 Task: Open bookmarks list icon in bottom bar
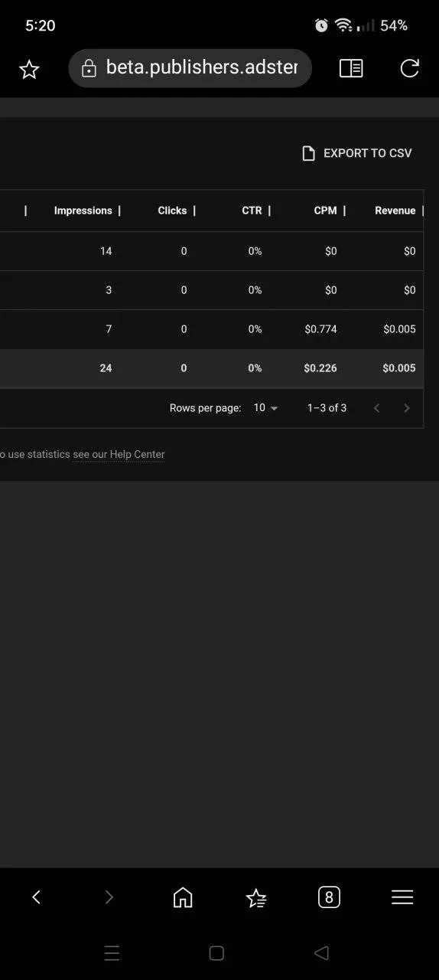coord(256,897)
